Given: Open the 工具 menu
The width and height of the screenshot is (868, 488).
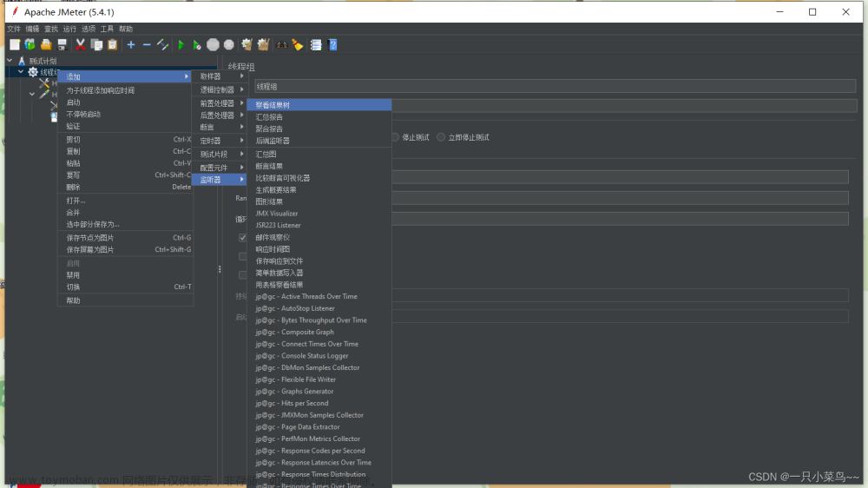Looking at the screenshot, I should coord(107,29).
